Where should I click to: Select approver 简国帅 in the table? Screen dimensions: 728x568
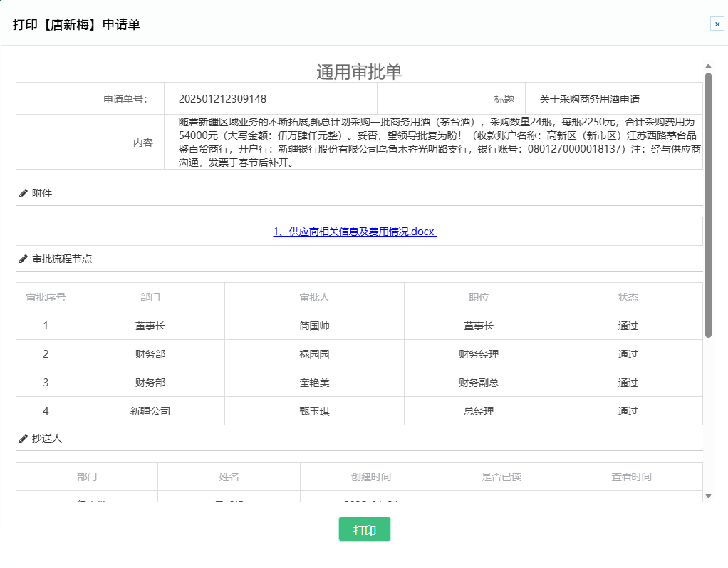(x=314, y=326)
